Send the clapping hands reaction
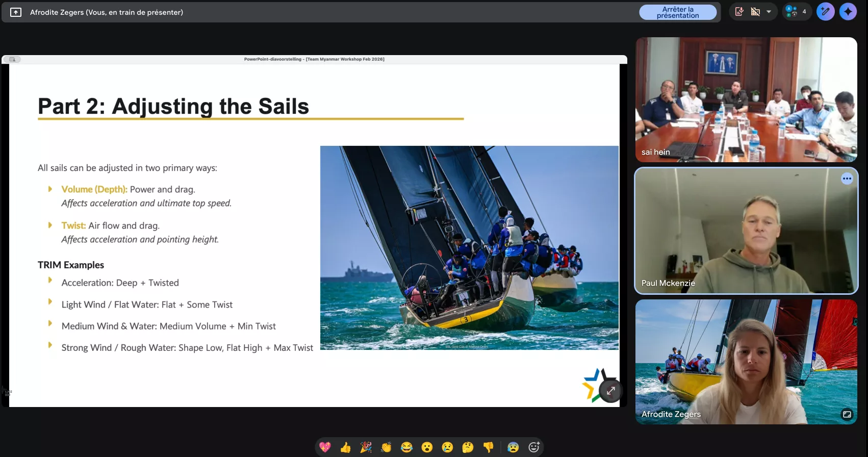The width and height of the screenshot is (868, 457). (386, 447)
